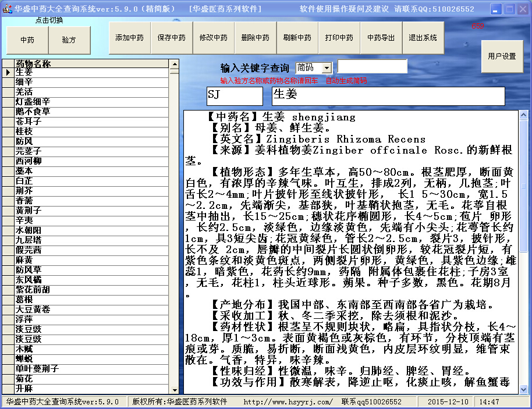Select 细辛 in the drug list
Screen dimensions: 532x409
(91, 82)
